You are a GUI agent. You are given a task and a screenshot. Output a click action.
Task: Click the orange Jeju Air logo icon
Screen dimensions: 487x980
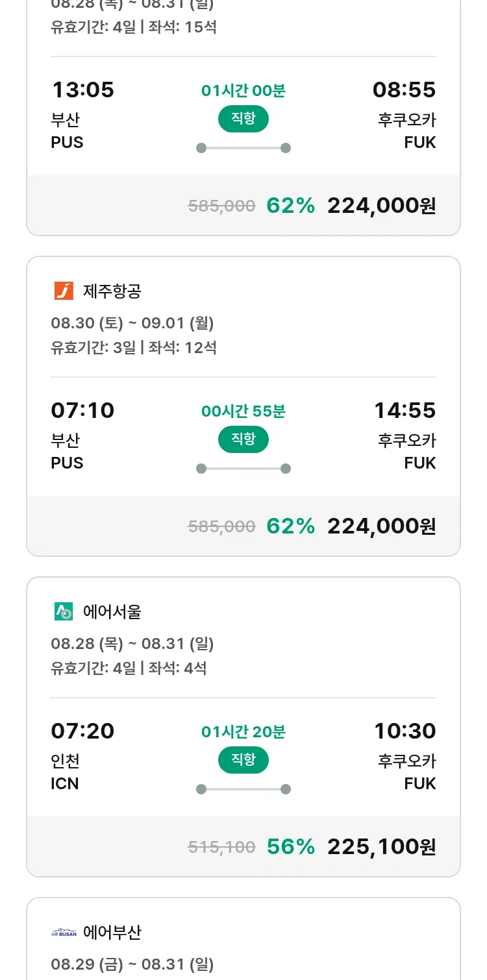coord(64,291)
